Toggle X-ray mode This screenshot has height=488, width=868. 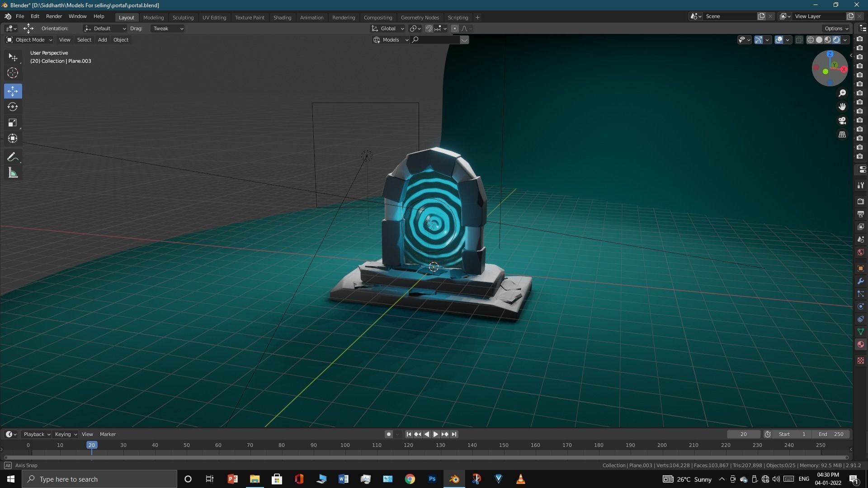(x=799, y=40)
